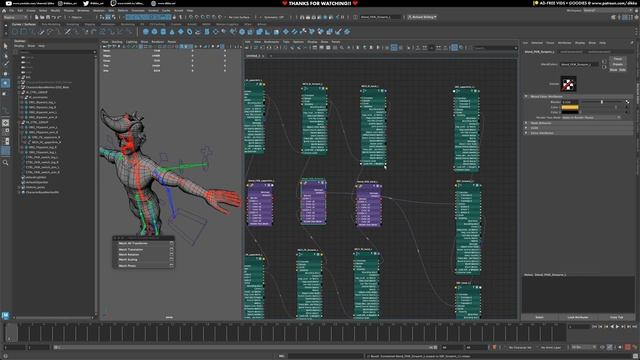Create a NURBS plane from the shelf

[x=181, y=31]
